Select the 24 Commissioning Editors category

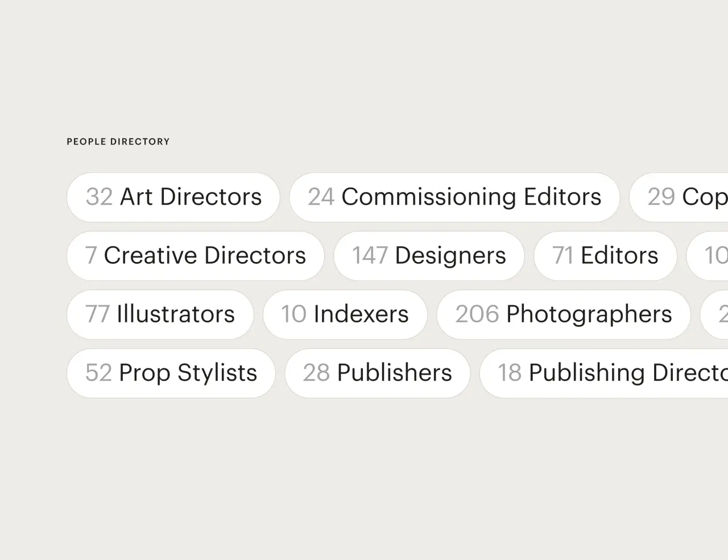coord(454,197)
